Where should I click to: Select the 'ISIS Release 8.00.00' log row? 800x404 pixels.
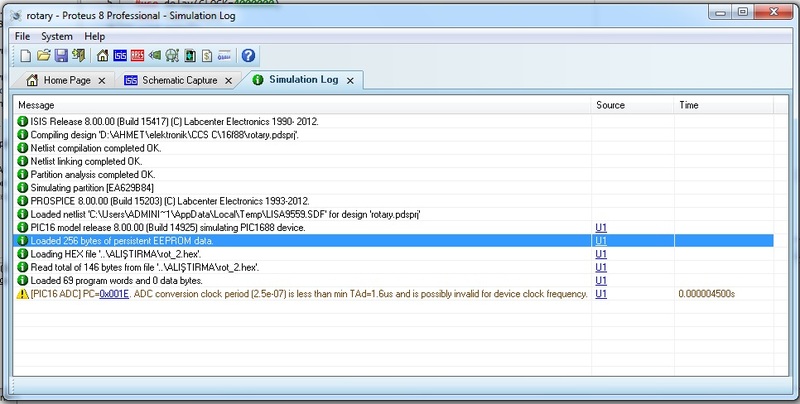pos(393,121)
